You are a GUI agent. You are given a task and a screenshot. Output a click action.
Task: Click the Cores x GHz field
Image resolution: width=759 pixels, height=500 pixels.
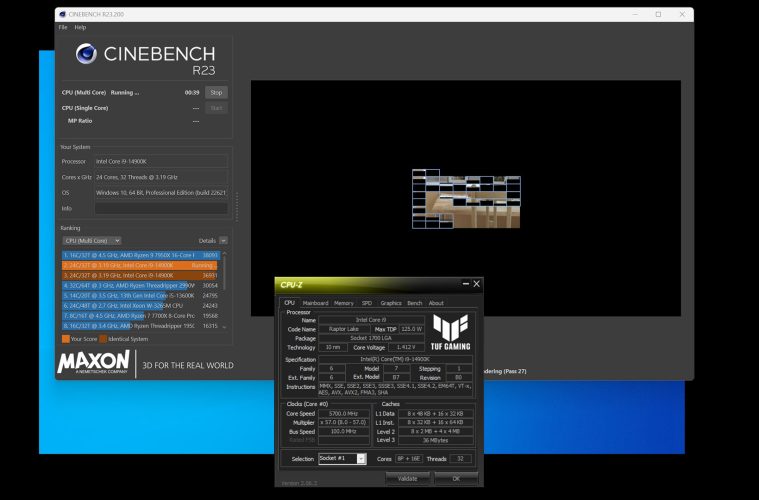[x=161, y=177]
